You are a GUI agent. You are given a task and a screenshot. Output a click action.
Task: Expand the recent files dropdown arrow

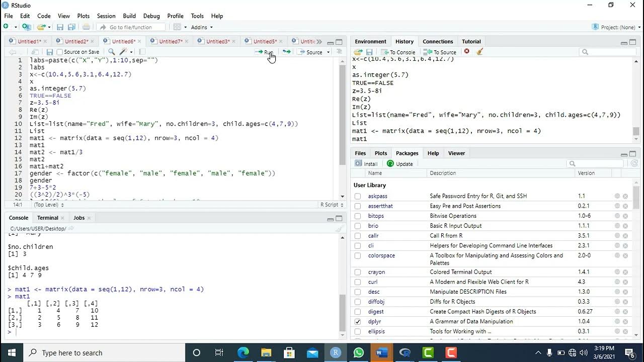tap(49, 27)
